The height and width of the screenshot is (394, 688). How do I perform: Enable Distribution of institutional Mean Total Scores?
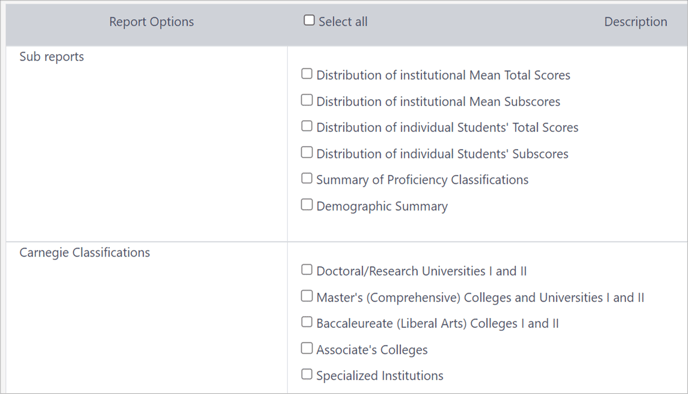(x=307, y=74)
